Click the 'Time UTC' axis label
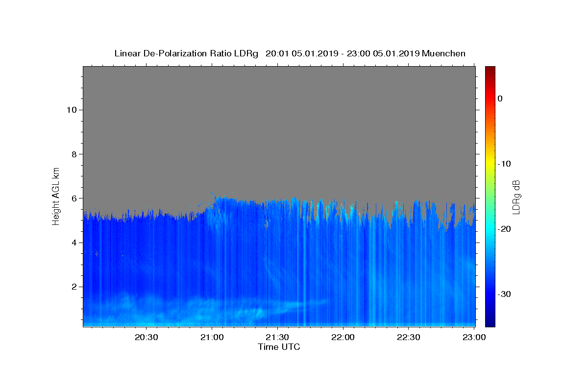This screenshot has height=392, width=588. 279,347
